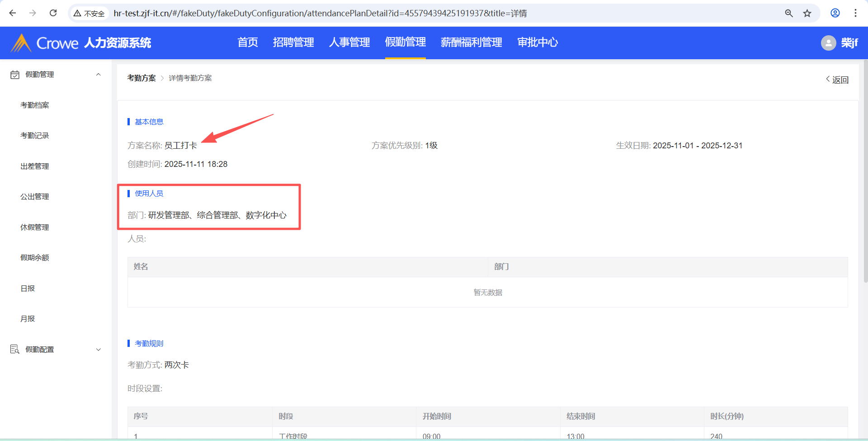
Task: Click the 返回 back button
Action: [x=837, y=80]
